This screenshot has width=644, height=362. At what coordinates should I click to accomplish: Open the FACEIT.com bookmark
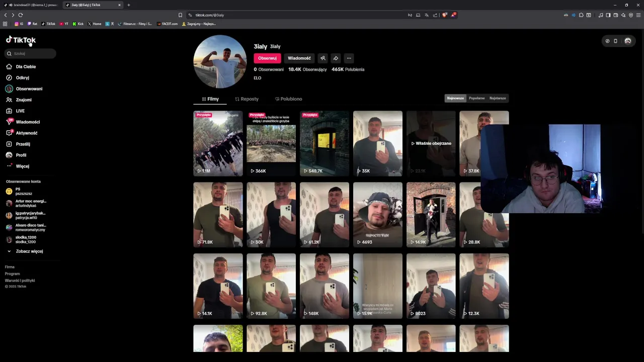coord(167,24)
